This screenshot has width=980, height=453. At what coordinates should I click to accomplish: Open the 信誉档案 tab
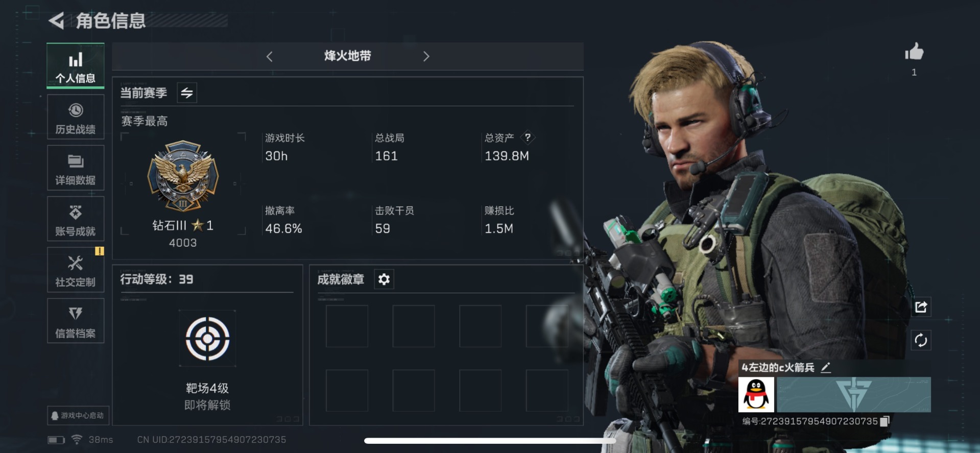click(x=76, y=321)
